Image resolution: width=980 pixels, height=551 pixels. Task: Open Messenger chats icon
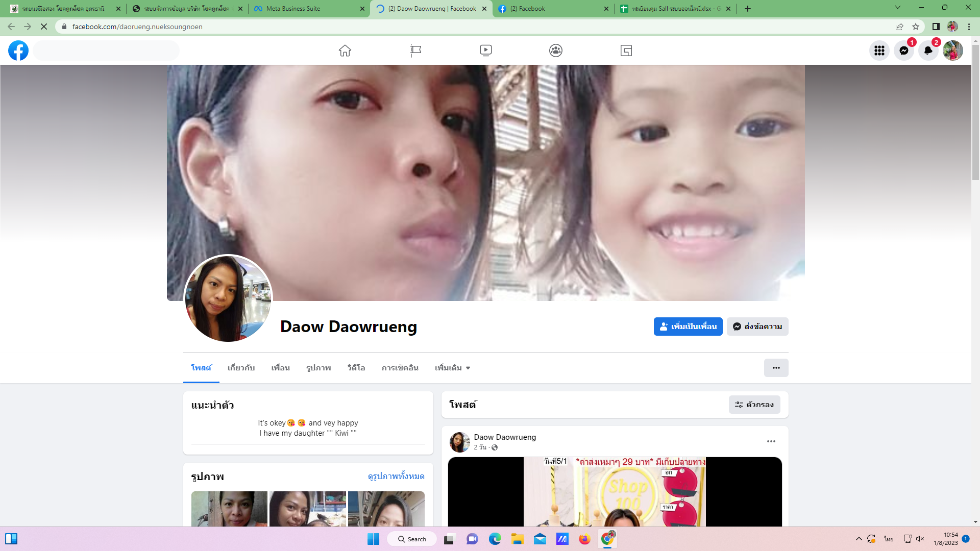pos(903,51)
